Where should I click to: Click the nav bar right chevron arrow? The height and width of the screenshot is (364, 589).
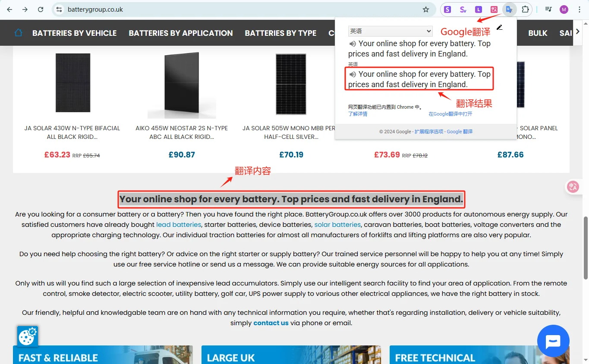pyautogui.click(x=578, y=31)
